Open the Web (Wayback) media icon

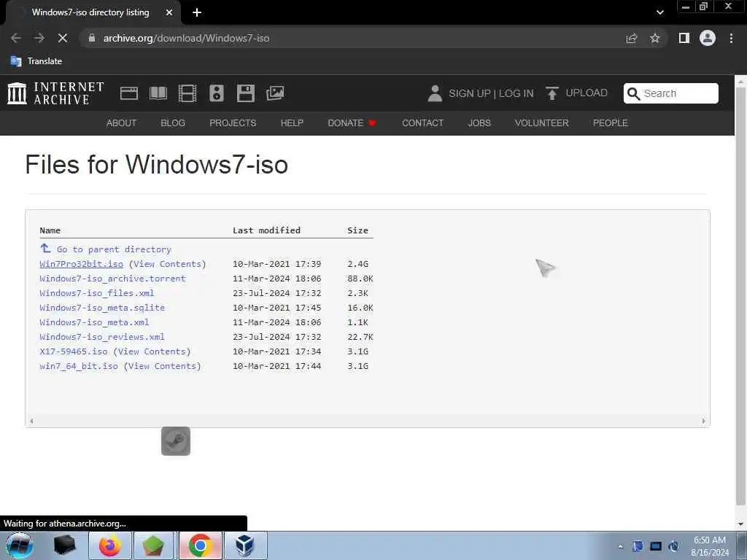click(x=129, y=93)
